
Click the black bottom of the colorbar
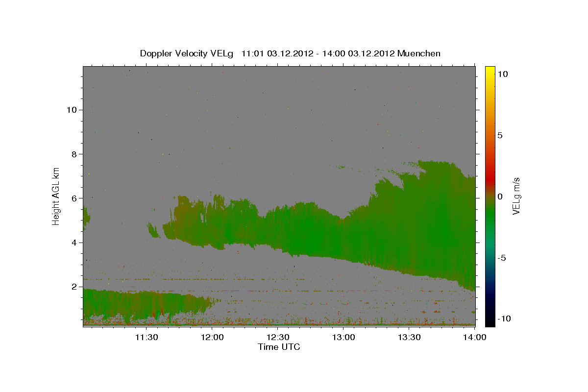coord(490,322)
